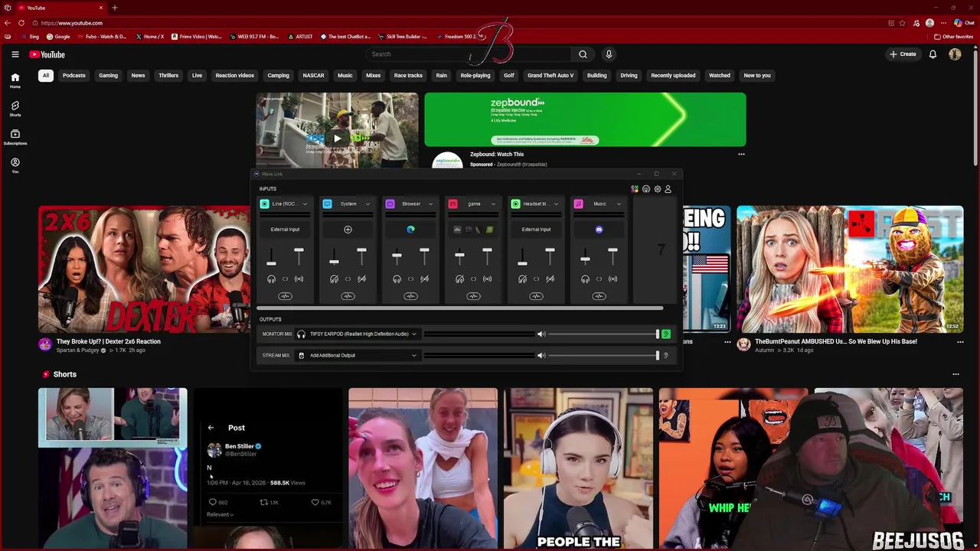The image size is (980, 551).
Task: Click the browser address bar URL
Action: pyautogui.click(x=71, y=23)
